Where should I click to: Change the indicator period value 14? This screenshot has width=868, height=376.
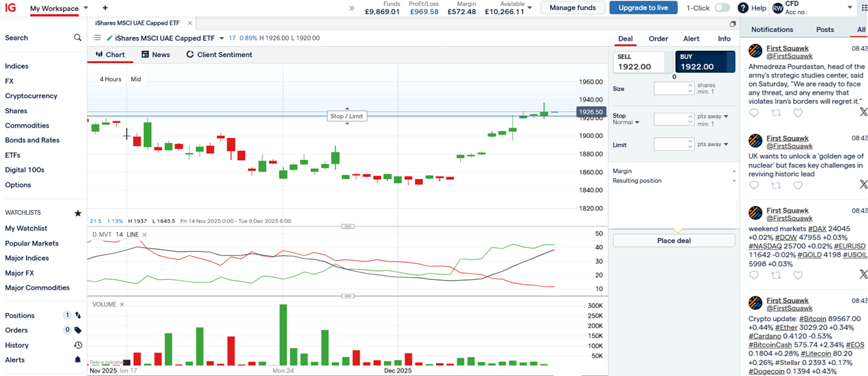point(119,235)
